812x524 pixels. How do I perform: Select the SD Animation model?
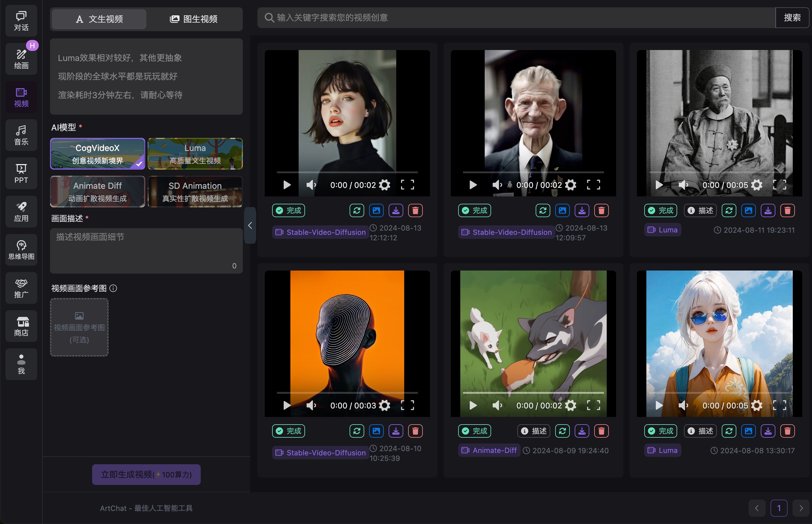(195, 192)
